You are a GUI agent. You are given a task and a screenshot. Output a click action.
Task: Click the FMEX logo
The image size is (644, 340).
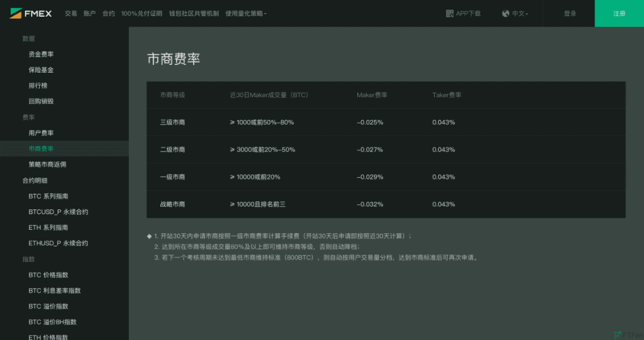coord(31,13)
